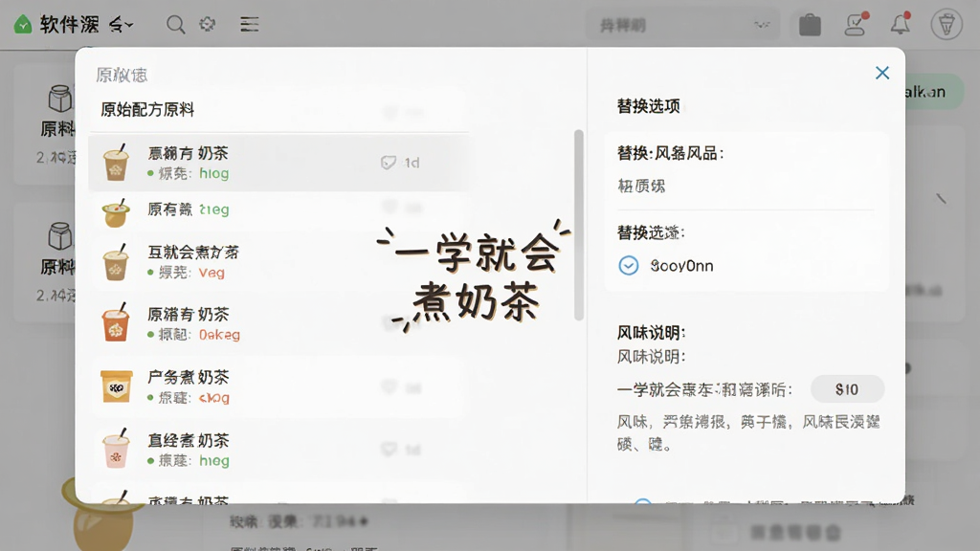Click the shield icon beside 1d
The image size is (980, 551).
[389, 163]
